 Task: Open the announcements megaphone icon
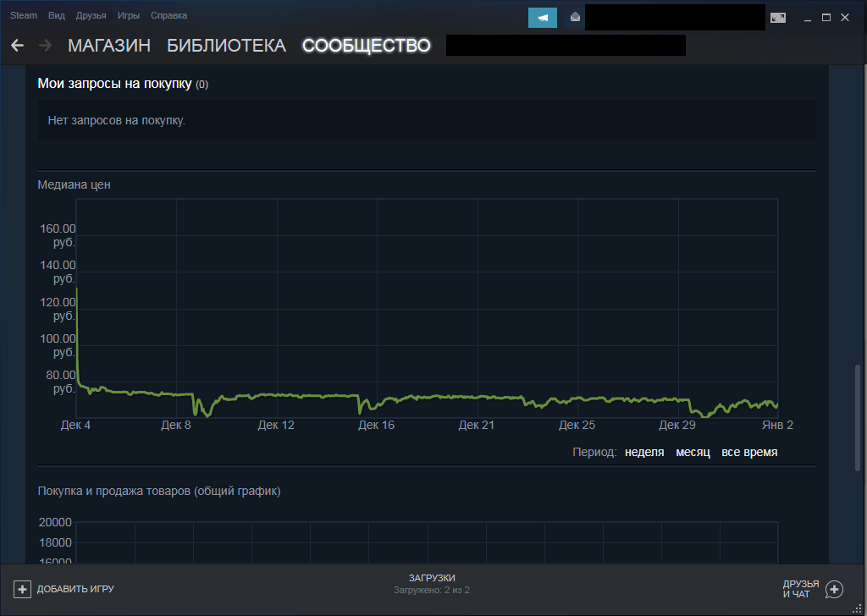point(543,18)
